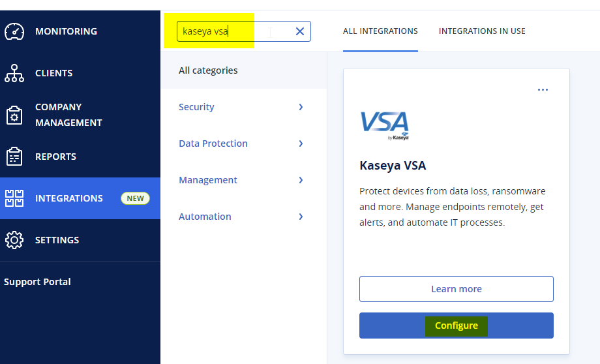Click the Clients hierarchy icon
The width and height of the screenshot is (600, 364).
click(14, 73)
